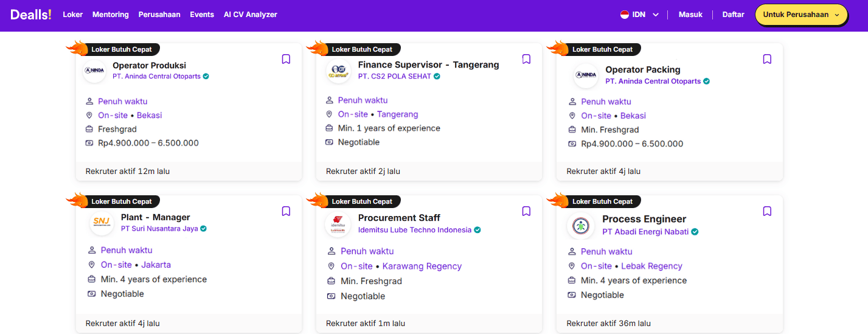Image resolution: width=868 pixels, height=334 pixels.
Task: Open the Procurement Staff job title
Action: pos(399,218)
